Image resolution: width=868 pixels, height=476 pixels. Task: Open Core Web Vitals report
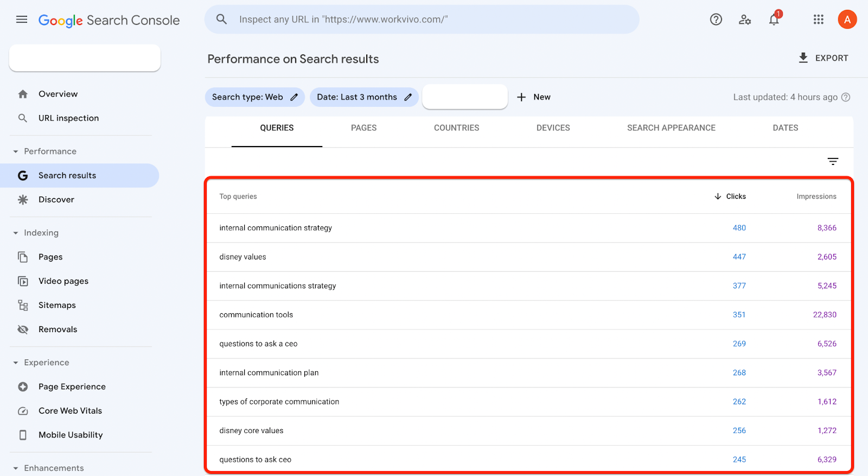[70, 411]
